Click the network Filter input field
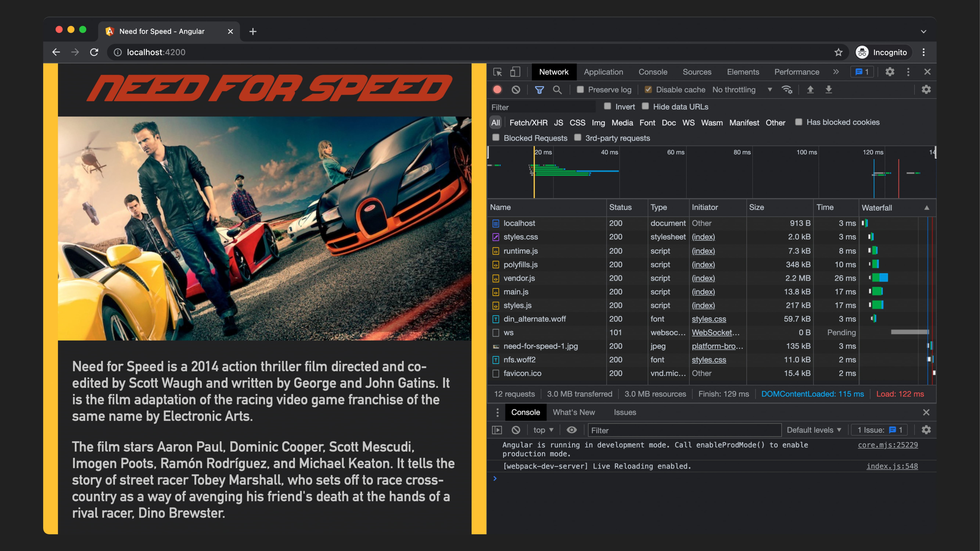Viewport: 980px width, 551px height. pos(543,107)
